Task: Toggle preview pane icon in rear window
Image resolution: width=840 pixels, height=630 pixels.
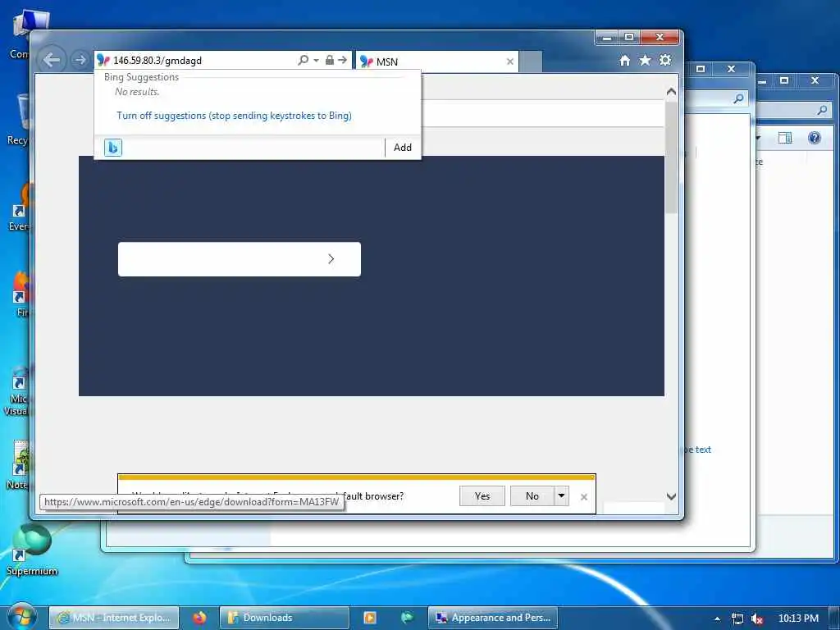Action: click(x=785, y=138)
